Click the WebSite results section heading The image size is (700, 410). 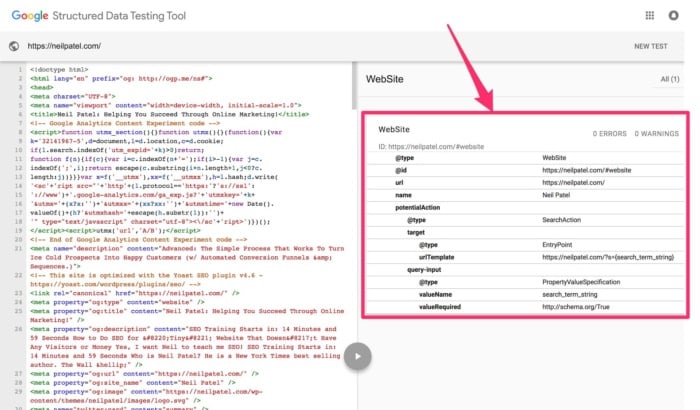[x=384, y=79]
